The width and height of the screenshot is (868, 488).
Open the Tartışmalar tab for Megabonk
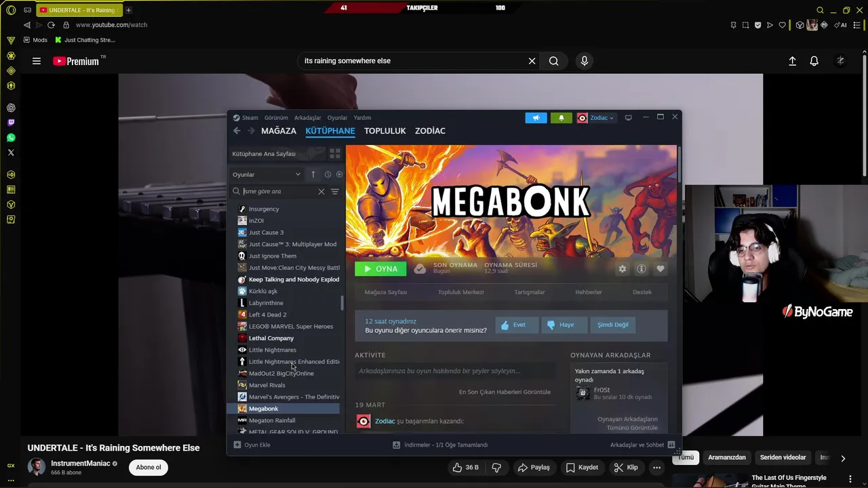530,292
